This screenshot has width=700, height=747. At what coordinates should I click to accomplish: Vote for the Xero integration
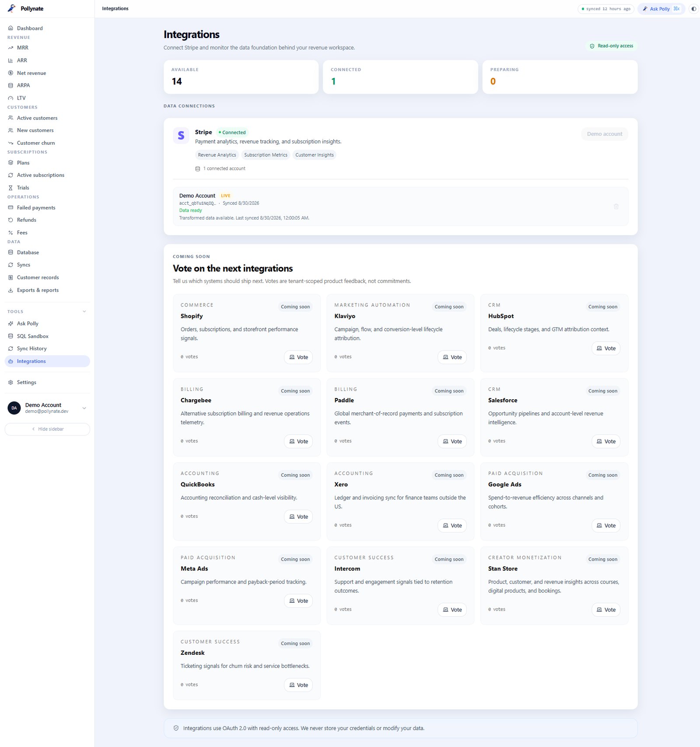coord(452,526)
